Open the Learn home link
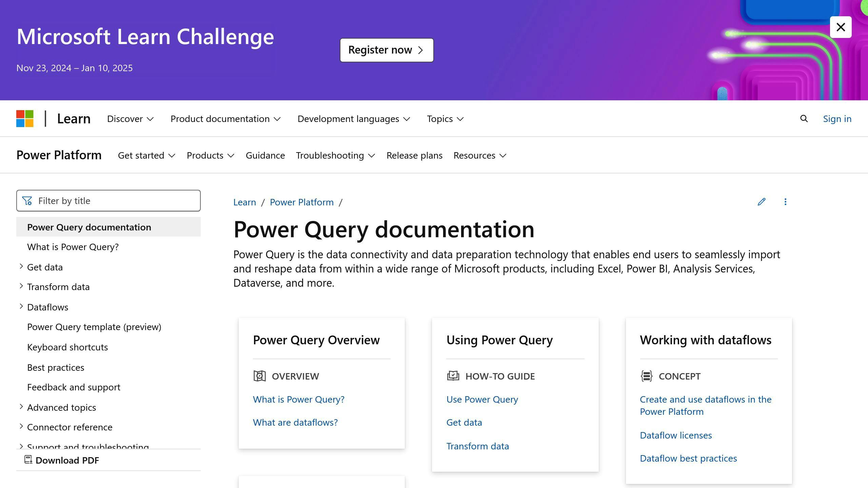Image resolution: width=868 pixels, height=488 pixels. (74, 119)
